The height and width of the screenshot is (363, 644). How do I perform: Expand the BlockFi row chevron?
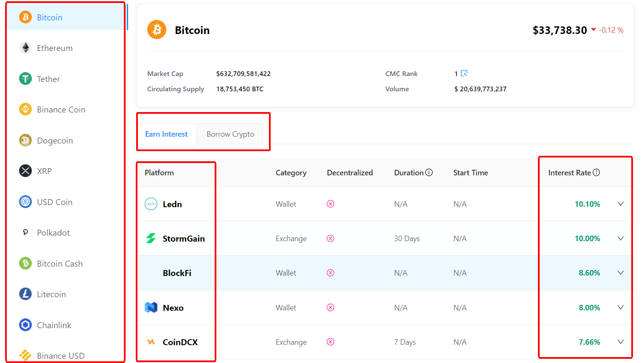[621, 273]
